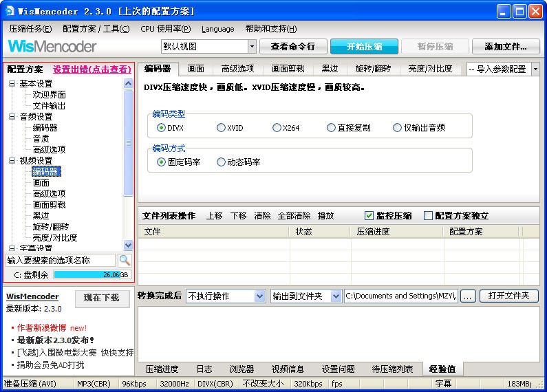Click the settings tree scrollbar thumb
The image size is (547, 392).
tap(129, 143)
